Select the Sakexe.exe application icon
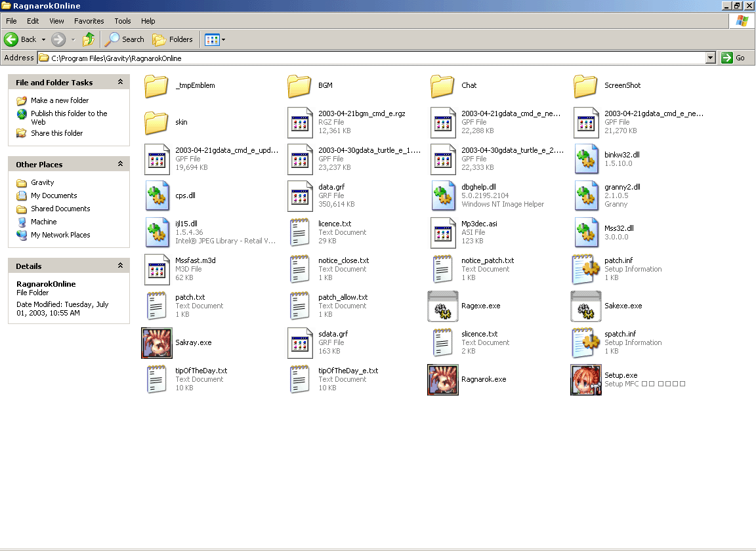The width and height of the screenshot is (756, 551). pos(586,306)
